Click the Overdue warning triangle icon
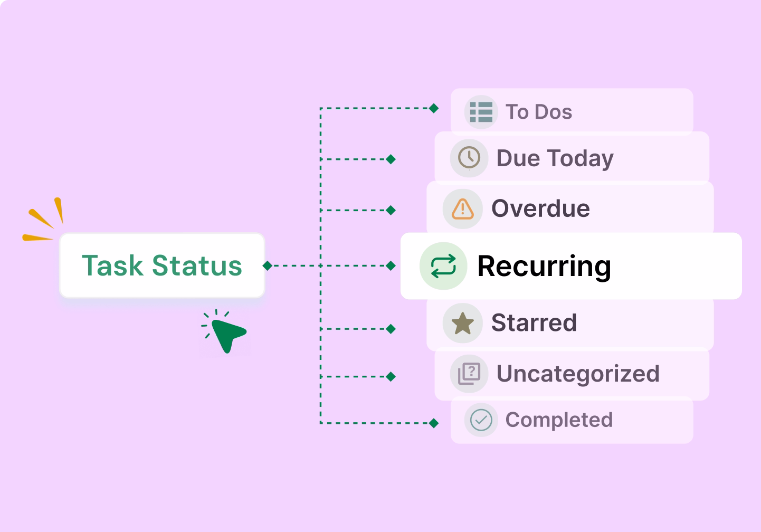 point(463,209)
